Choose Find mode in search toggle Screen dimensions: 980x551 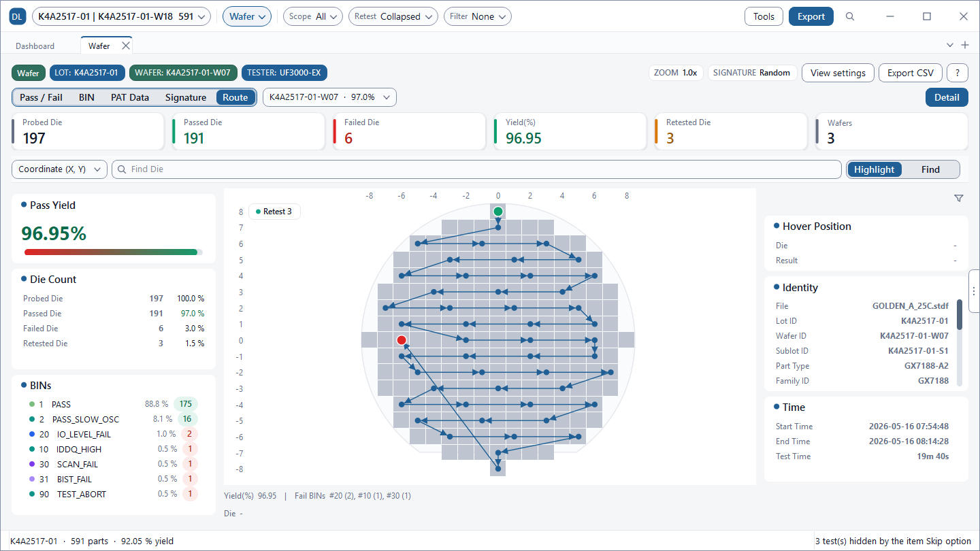click(x=930, y=169)
